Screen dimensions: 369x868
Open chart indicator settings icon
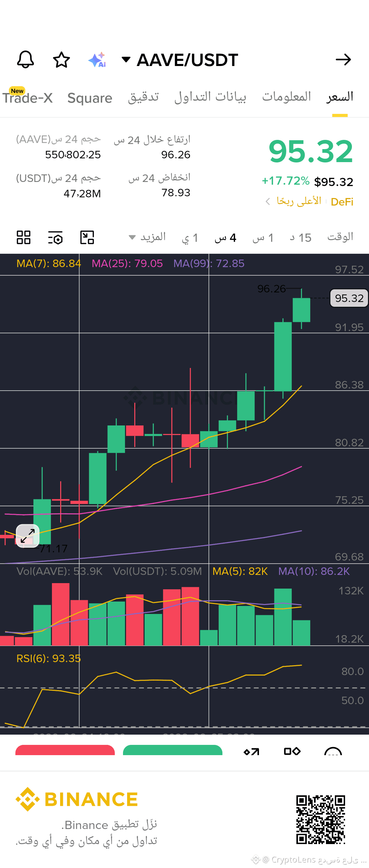(55, 237)
